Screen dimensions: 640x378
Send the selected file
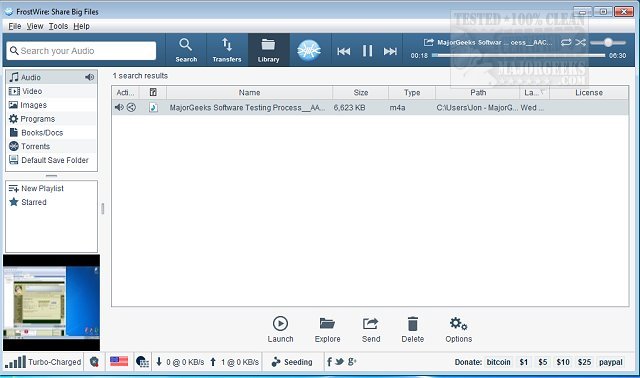pyautogui.click(x=371, y=329)
